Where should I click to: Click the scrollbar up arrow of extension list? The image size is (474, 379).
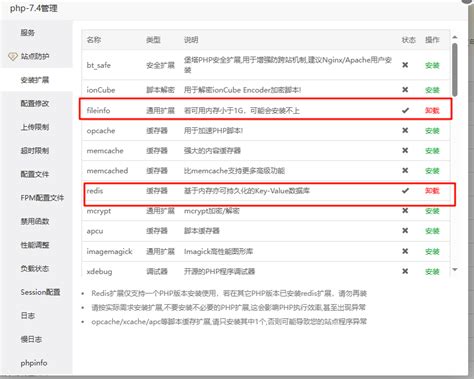pos(455,37)
